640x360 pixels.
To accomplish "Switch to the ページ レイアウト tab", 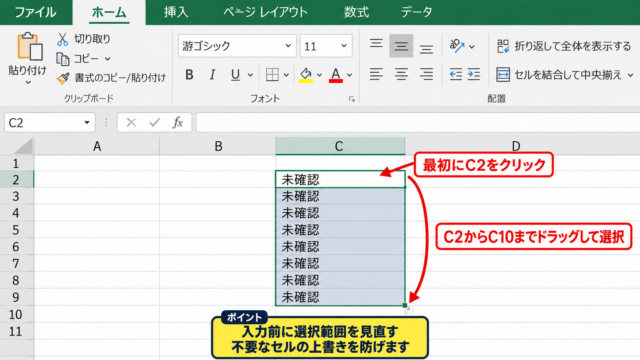I will 265,12.
